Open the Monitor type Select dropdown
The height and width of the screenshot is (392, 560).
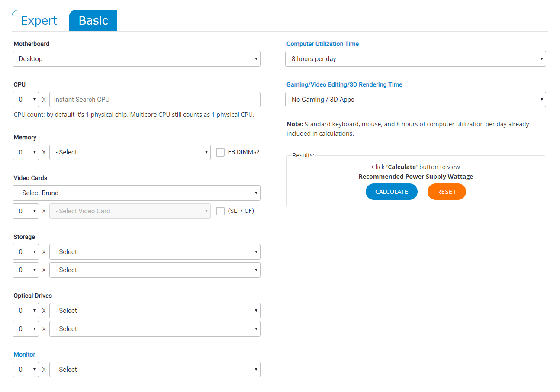tap(155, 370)
